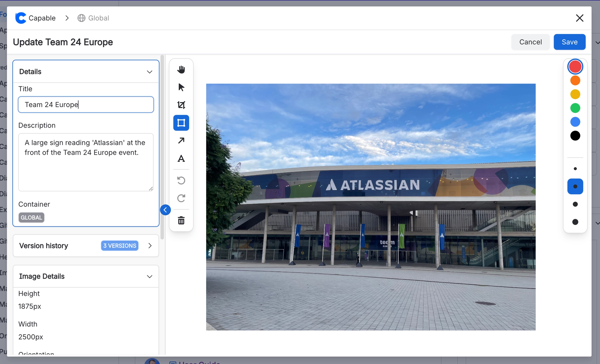Choose the green annotation color
The height and width of the screenshot is (364, 600).
(x=575, y=108)
